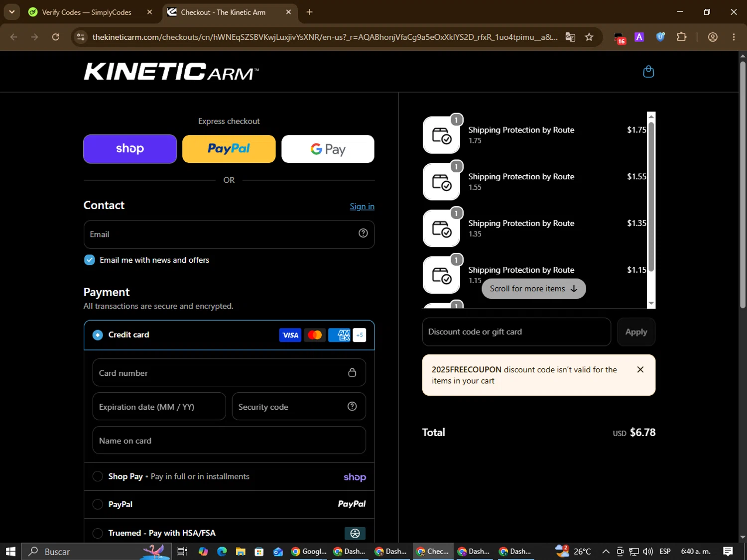Focus the Card number field
The height and width of the screenshot is (560, 747).
tap(229, 372)
